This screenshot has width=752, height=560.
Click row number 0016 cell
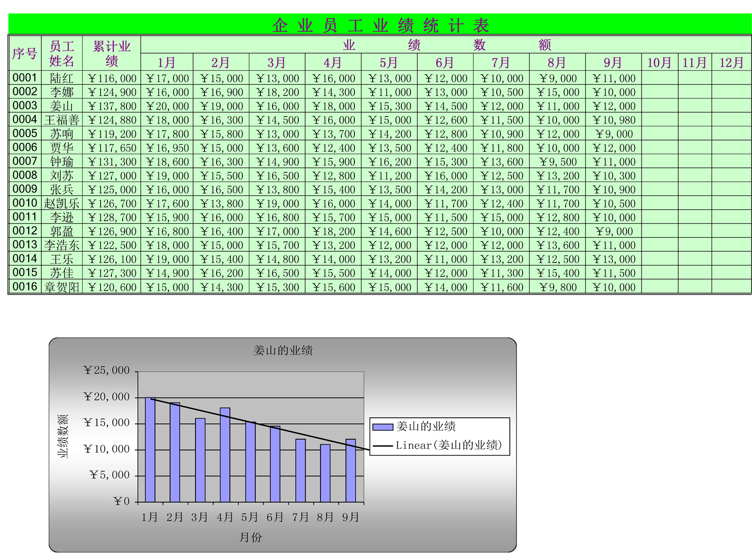[x=24, y=287]
